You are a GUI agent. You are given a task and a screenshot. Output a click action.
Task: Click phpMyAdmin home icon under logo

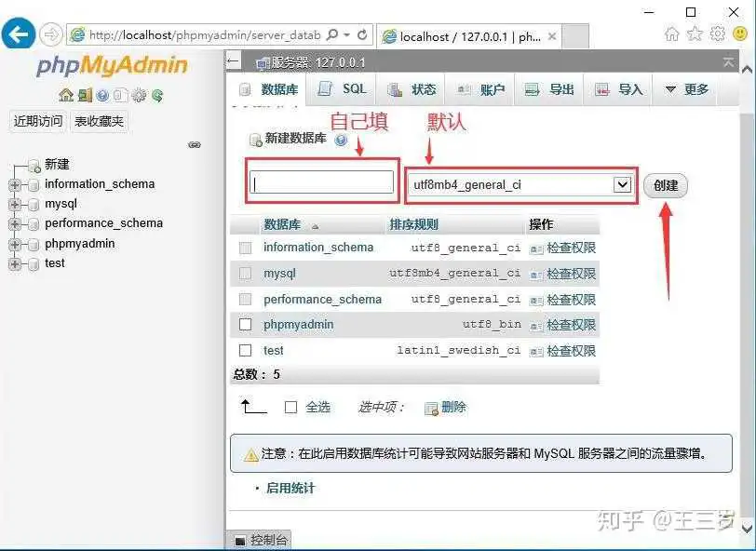pyautogui.click(x=65, y=96)
